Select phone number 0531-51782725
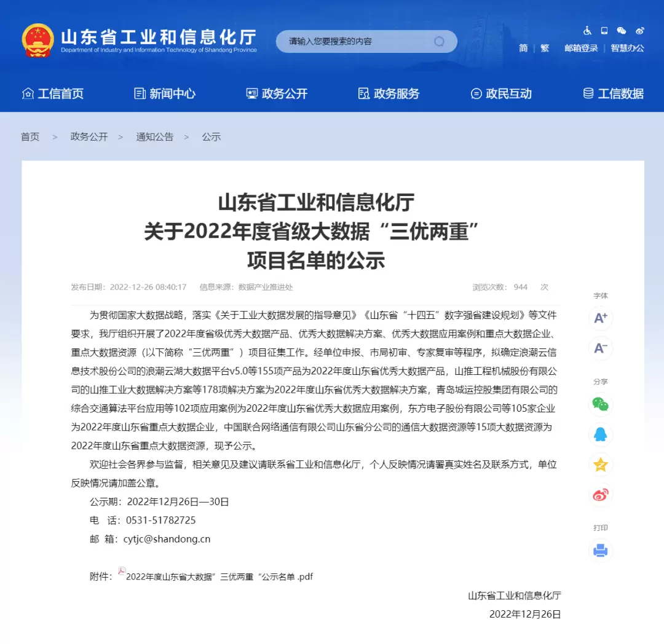664x644 pixels. [x=161, y=520]
